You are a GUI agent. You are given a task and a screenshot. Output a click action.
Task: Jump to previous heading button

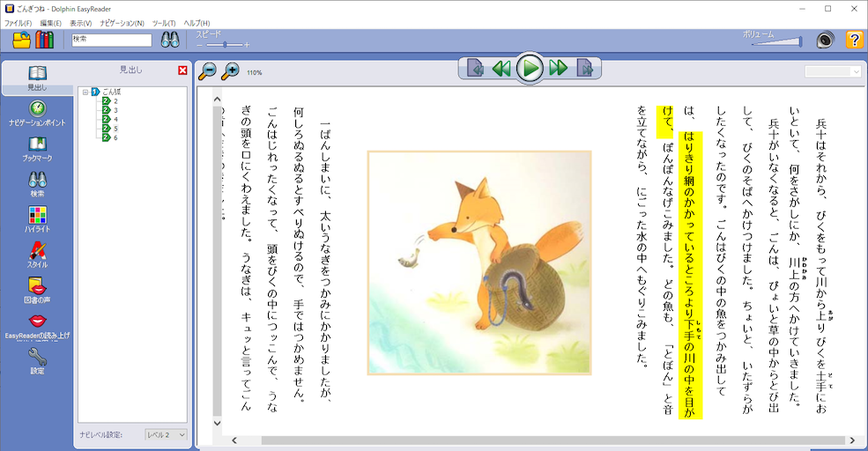[476, 69]
